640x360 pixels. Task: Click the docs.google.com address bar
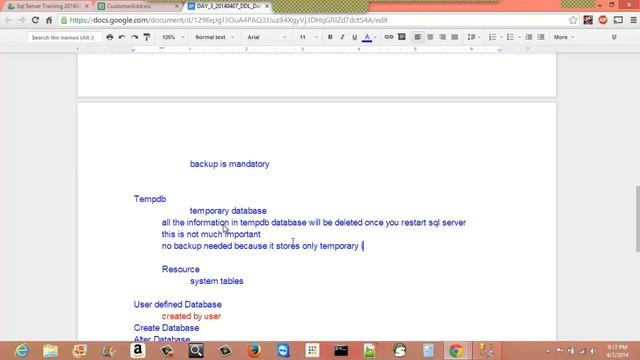coord(314,20)
